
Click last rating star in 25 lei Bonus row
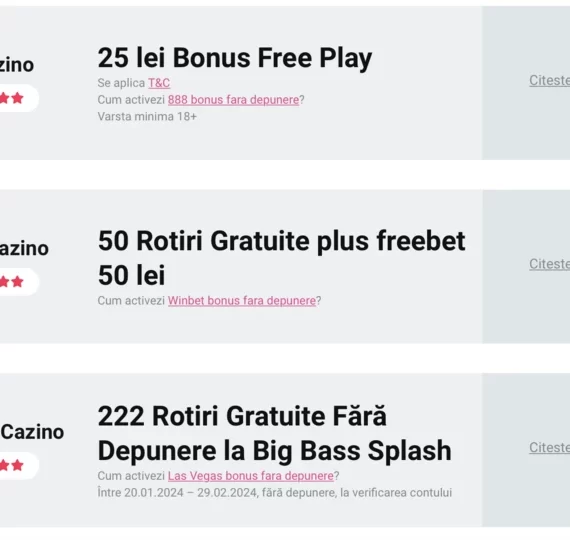(x=17, y=98)
